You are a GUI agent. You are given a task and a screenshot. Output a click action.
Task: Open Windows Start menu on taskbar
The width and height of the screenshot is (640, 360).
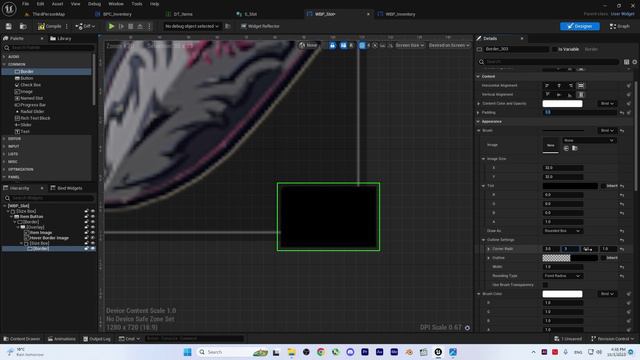click(187, 352)
